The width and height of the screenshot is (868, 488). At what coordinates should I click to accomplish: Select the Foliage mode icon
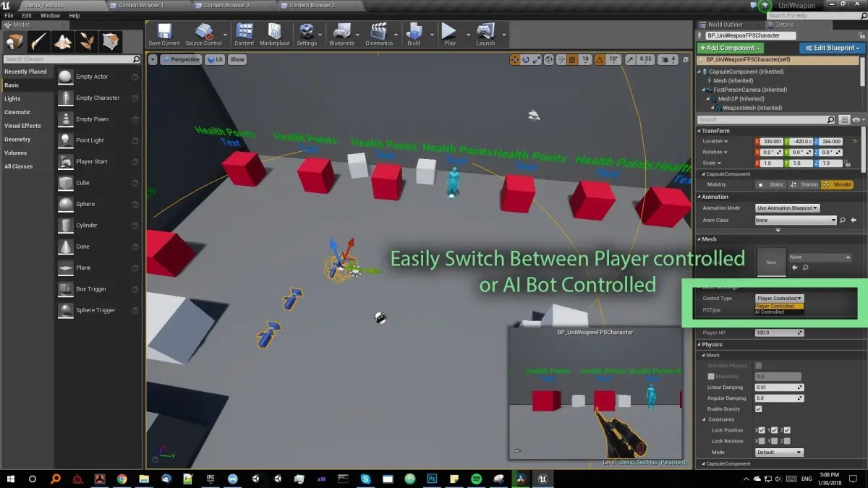87,40
